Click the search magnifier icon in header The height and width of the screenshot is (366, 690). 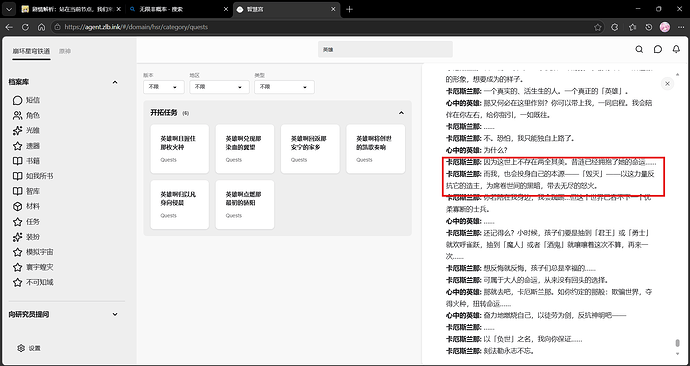click(639, 49)
